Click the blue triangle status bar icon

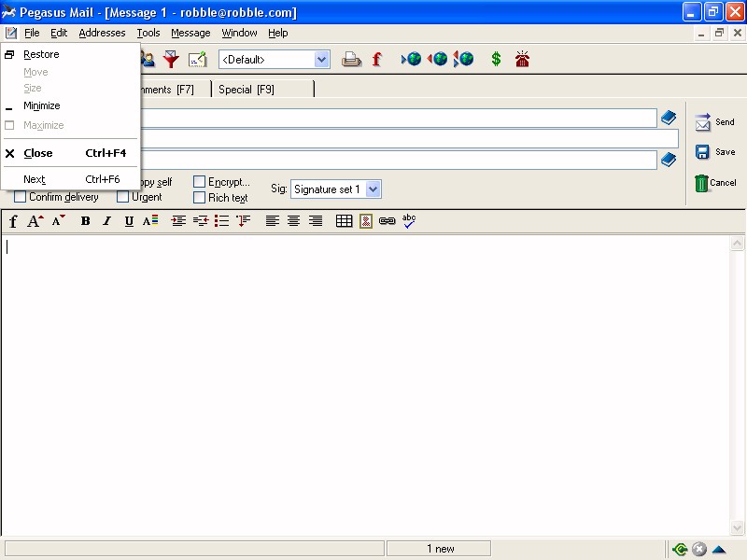(719, 550)
